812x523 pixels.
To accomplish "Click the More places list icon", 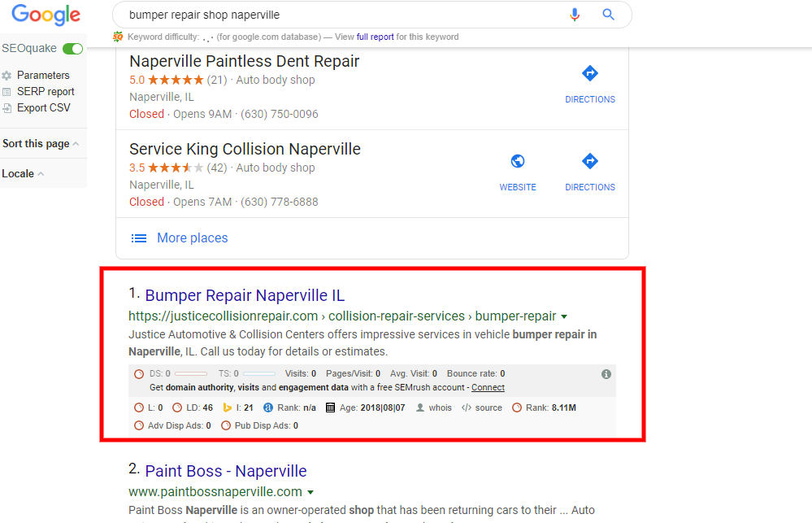I will point(139,238).
